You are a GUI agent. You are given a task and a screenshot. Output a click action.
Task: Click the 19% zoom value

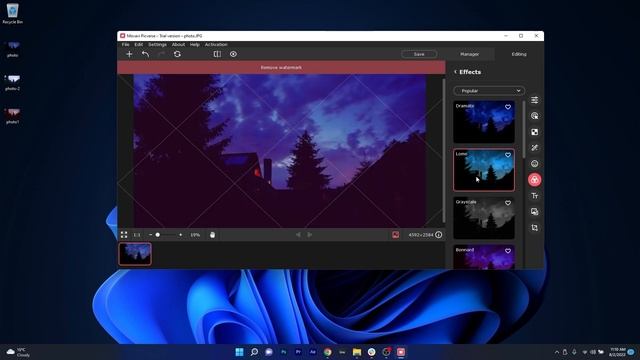click(195, 235)
